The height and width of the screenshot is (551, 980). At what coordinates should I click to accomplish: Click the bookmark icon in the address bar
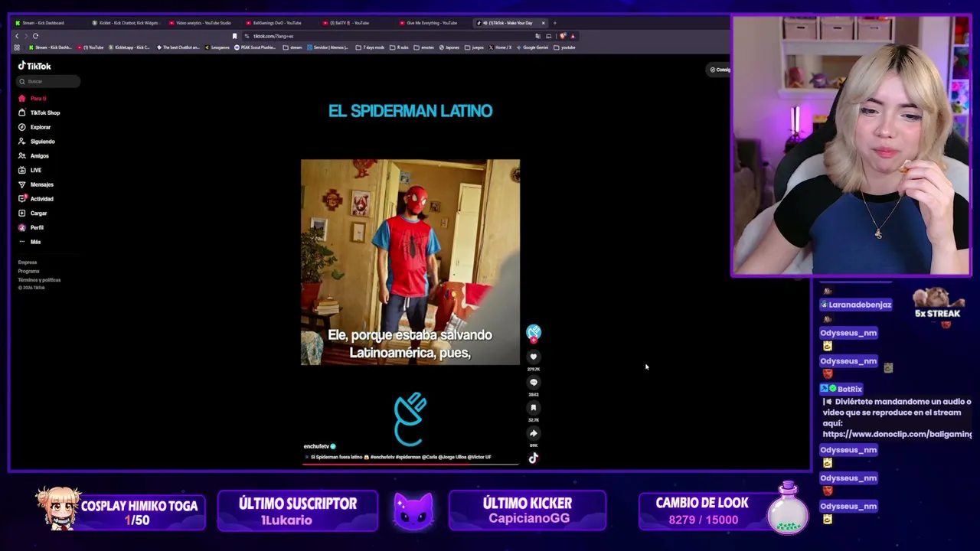pos(234,36)
